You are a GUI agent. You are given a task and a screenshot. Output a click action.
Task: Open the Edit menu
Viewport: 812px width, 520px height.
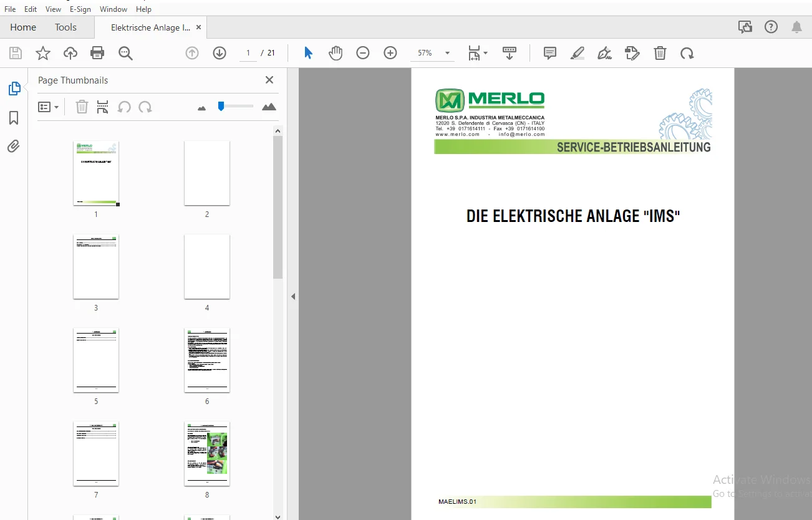31,9
